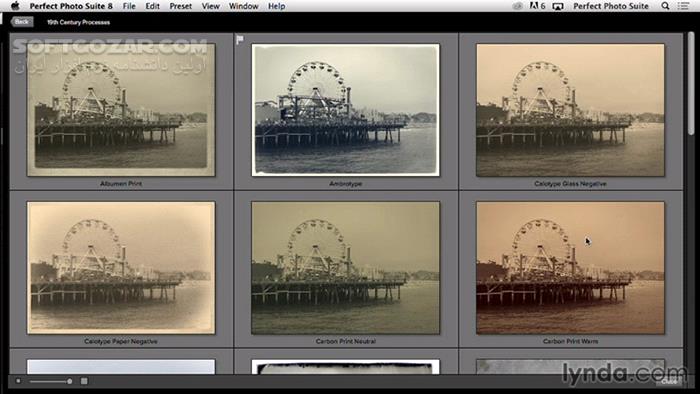Viewport: 700px width, 394px height.
Task: Select the Albumen Print preset thumbnail
Action: pyautogui.click(x=121, y=110)
